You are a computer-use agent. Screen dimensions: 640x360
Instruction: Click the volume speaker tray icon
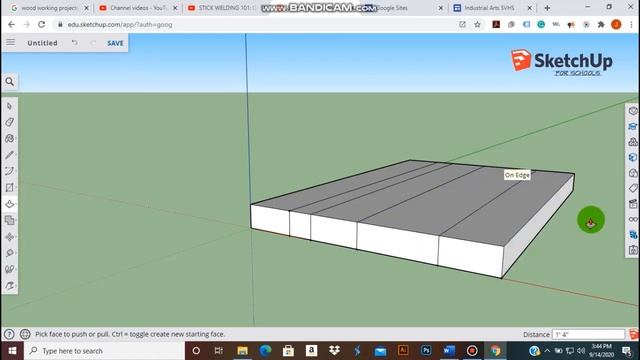[x=581, y=351]
